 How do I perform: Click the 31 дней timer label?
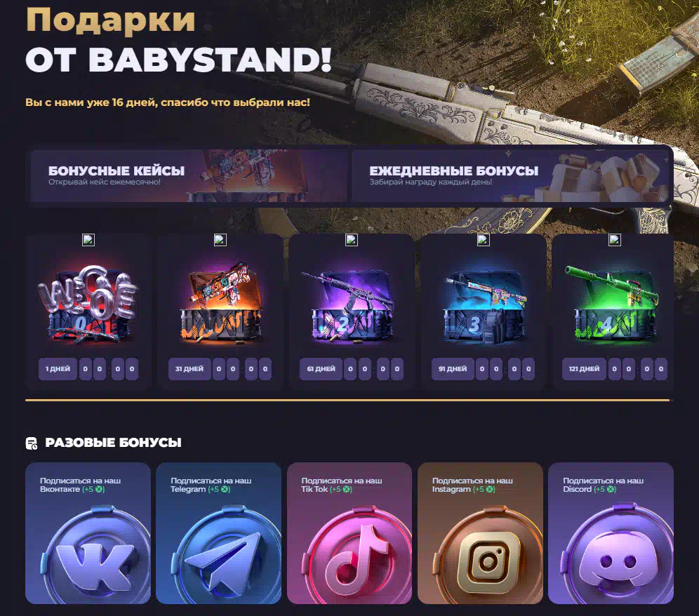(x=189, y=369)
